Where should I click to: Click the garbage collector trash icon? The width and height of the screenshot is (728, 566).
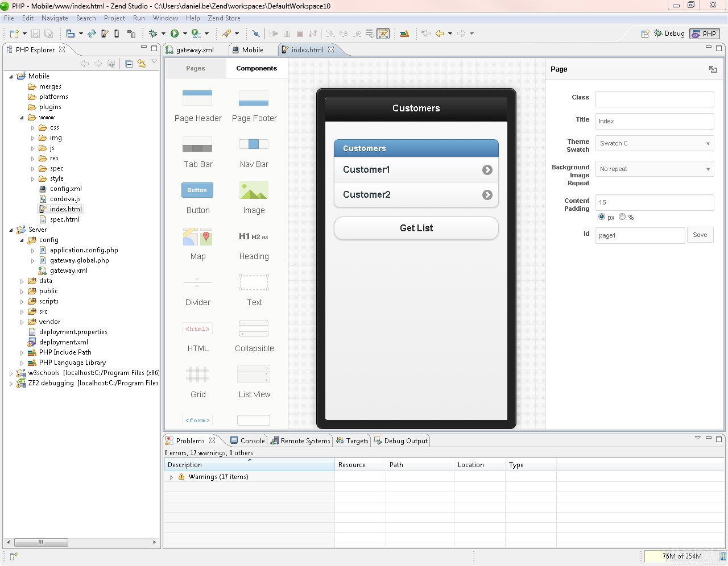tap(723, 556)
